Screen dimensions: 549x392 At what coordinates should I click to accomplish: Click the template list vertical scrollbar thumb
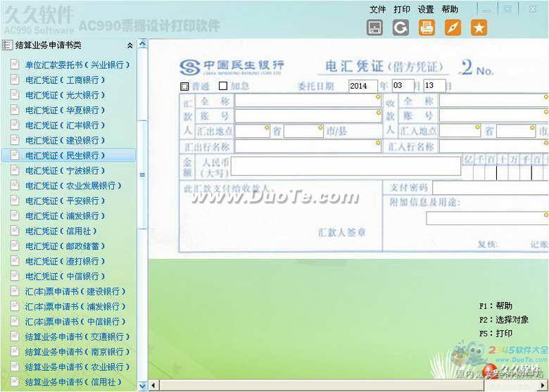142,175
